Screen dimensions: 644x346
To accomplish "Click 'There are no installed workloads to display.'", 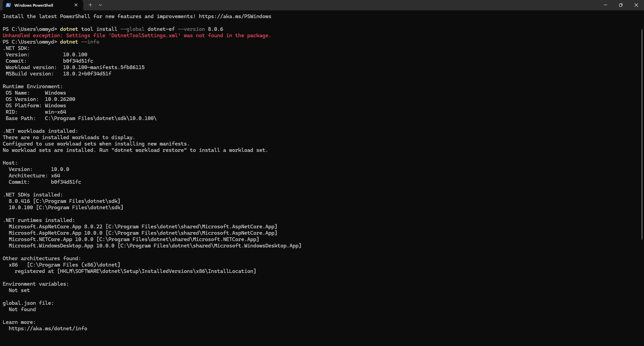I will click(69, 137).
